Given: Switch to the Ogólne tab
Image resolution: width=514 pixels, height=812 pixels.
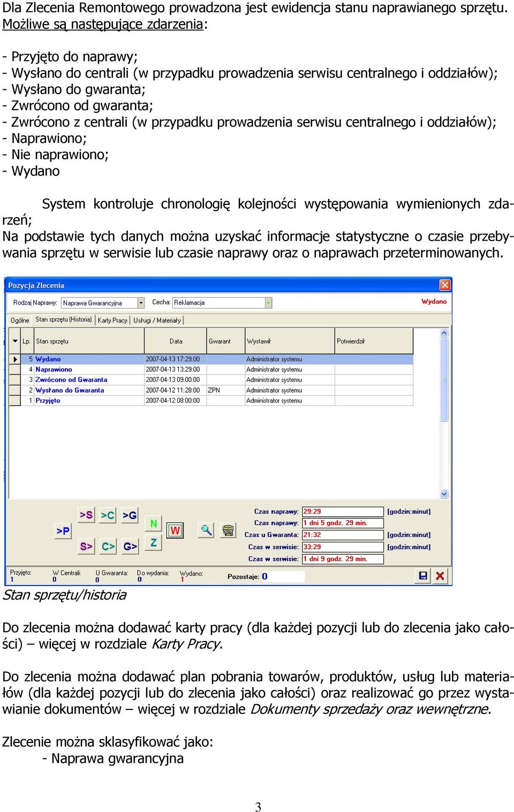Looking at the screenshot, I should 20,320.
